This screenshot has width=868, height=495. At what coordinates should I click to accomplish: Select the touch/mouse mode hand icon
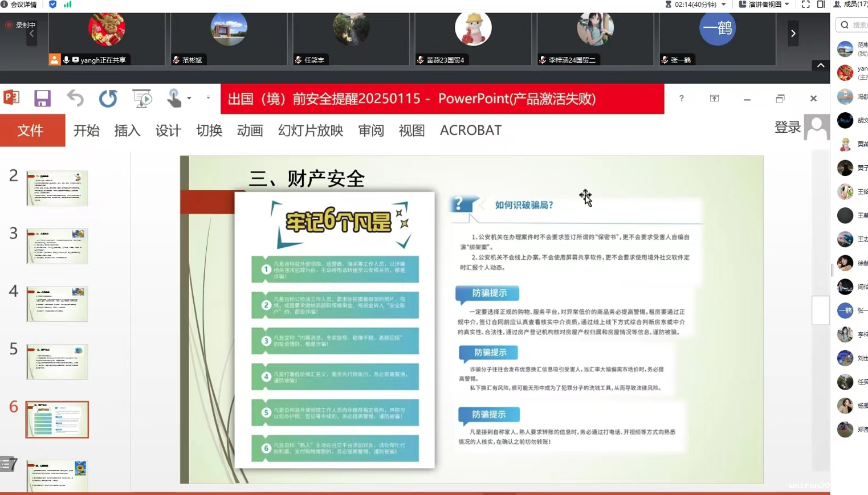coord(174,99)
